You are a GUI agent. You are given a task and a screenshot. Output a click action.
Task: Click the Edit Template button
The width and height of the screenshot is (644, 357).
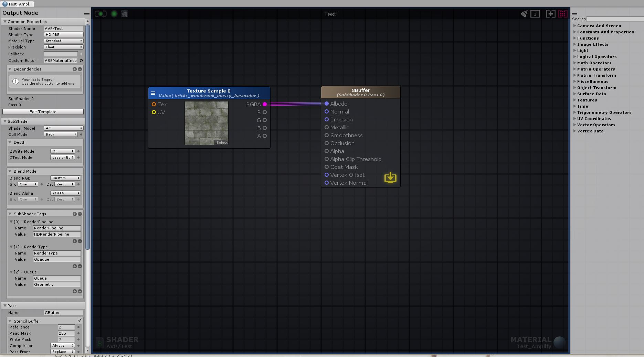[x=43, y=112]
